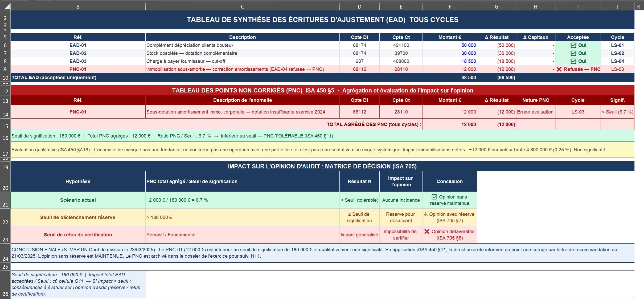The image size is (644, 299).
Task: Click the CONCLUSION FINALE paragraph cell
Action: [322, 253]
